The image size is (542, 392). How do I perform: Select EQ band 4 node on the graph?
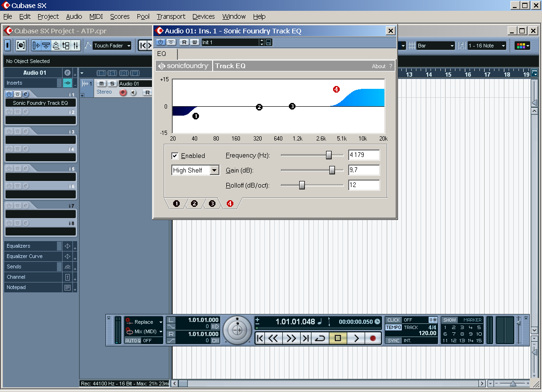pos(336,89)
